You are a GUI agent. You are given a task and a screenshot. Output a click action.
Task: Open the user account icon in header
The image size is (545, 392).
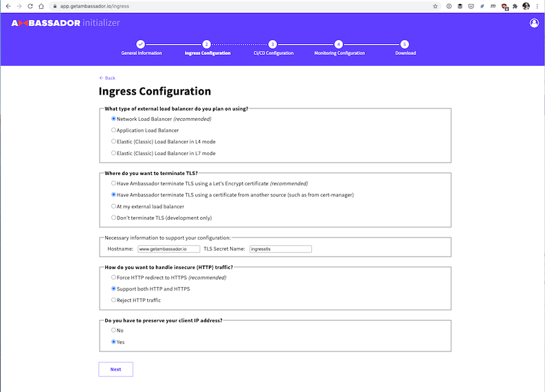tap(534, 23)
